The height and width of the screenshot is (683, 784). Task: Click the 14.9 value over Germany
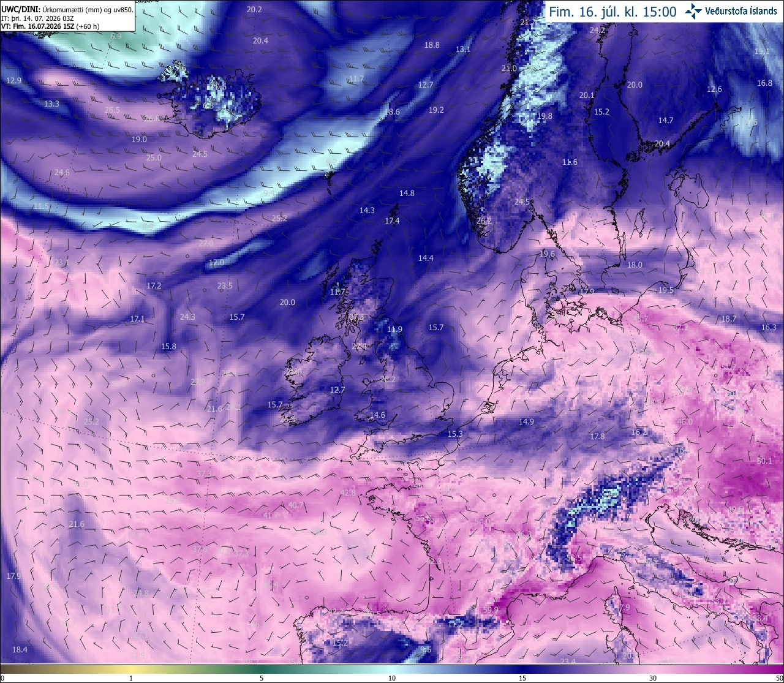coord(526,421)
